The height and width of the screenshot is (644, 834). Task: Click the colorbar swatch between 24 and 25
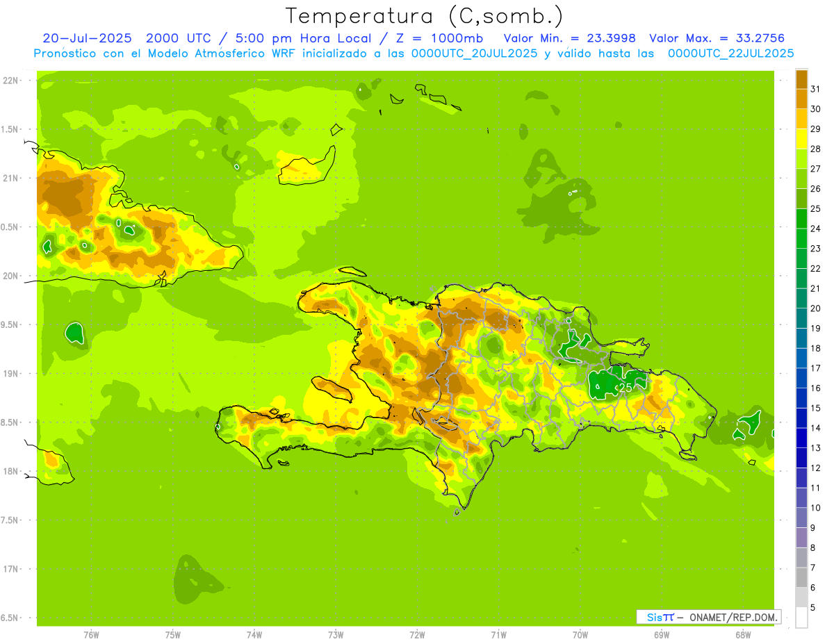[x=801, y=219]
